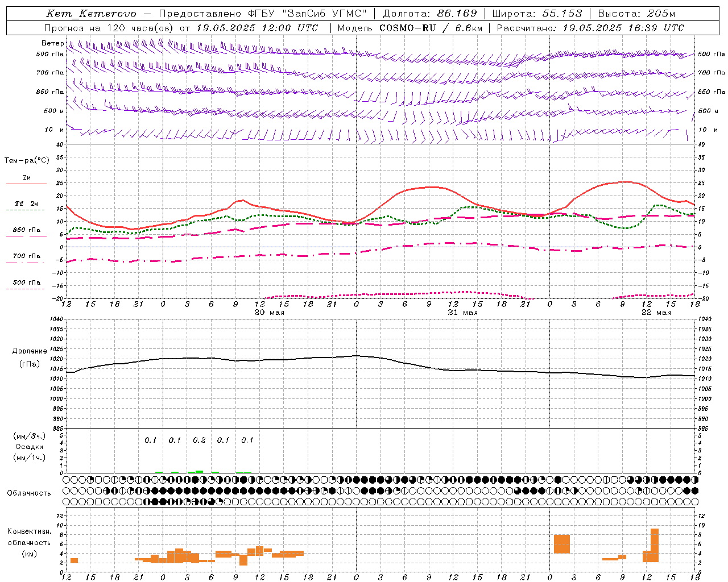Click the station name Kem_Kemerovo
728x582 pixels.
coord(91,14)
